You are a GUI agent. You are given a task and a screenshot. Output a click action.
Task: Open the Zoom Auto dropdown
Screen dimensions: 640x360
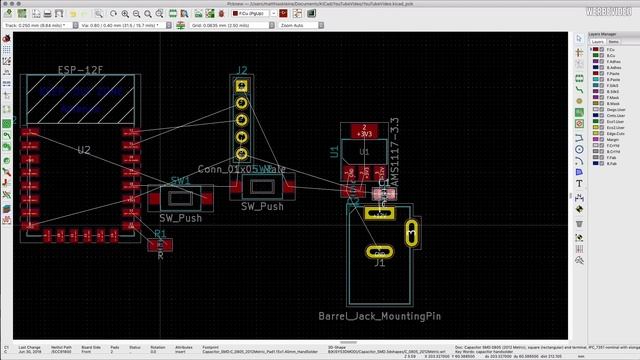[x=321, y=25]
